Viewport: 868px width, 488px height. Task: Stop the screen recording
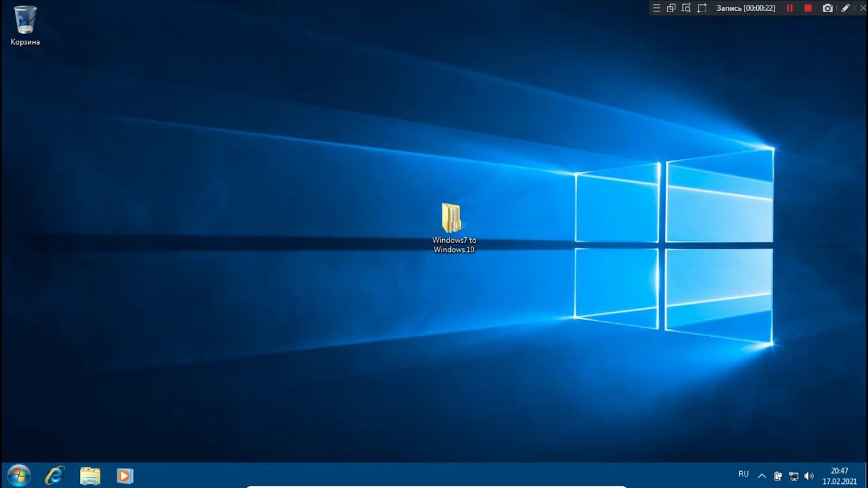pyautogui.click(x=808, y=8)
